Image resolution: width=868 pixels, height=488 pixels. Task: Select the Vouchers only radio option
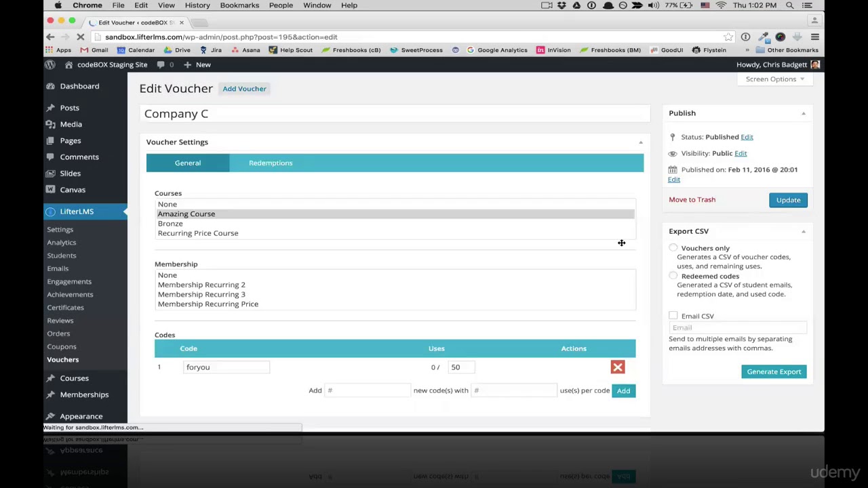673,248
